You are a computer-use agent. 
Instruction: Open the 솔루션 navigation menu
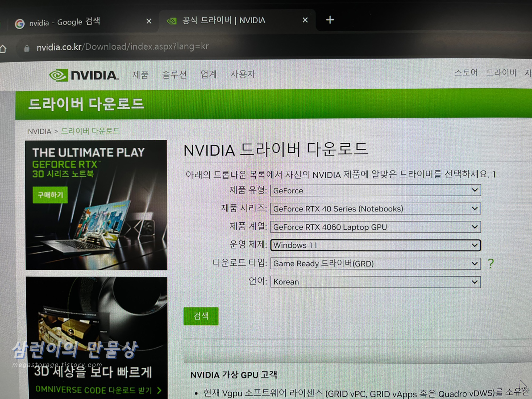click(x=174, y=74)
